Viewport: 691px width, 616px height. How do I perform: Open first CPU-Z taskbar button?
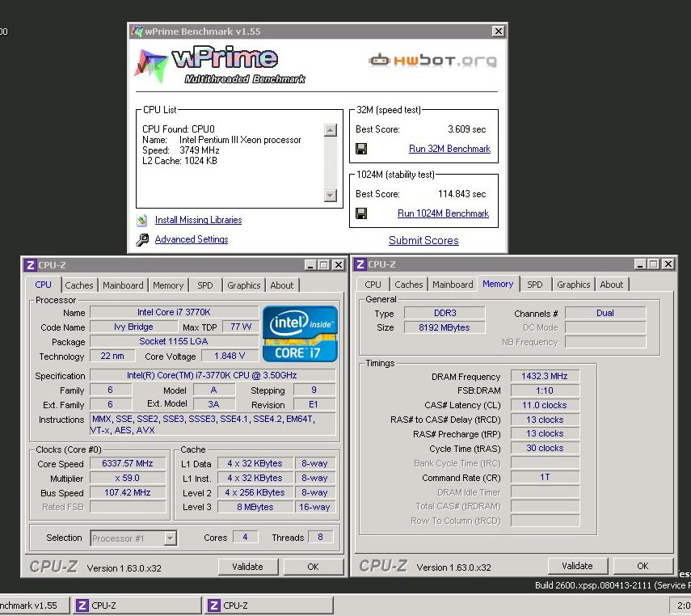pos(137,605)
